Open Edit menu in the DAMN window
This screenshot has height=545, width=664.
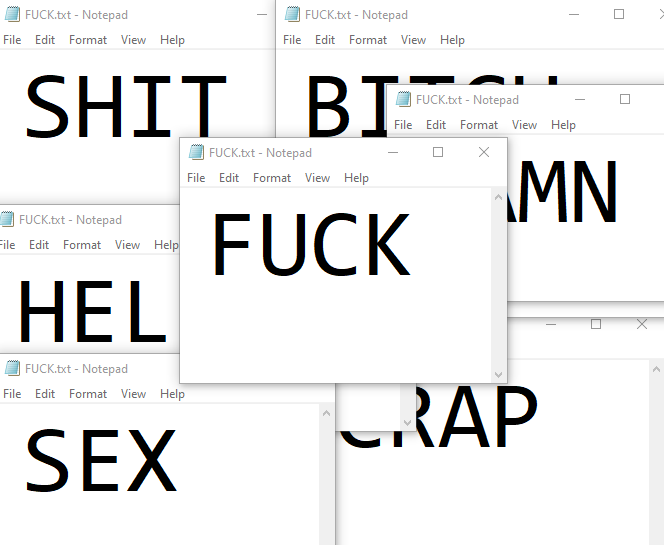pos(436,125)
